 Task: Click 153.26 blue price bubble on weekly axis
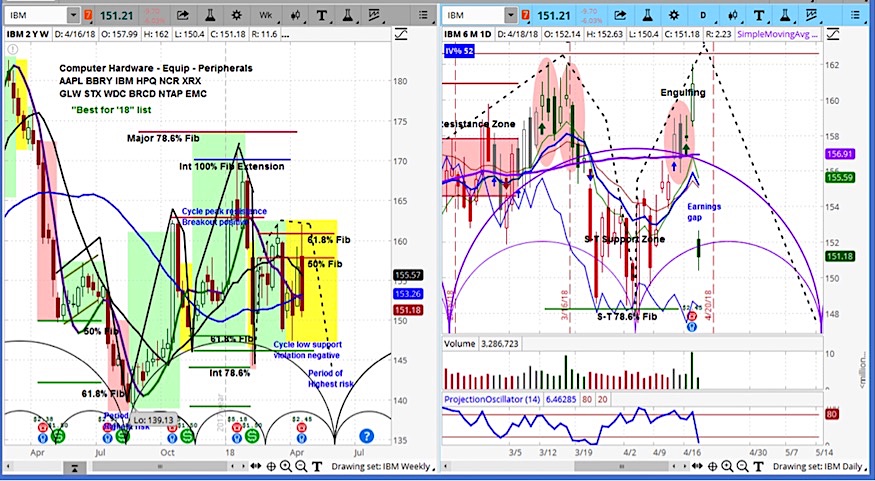tap(408, 294)
